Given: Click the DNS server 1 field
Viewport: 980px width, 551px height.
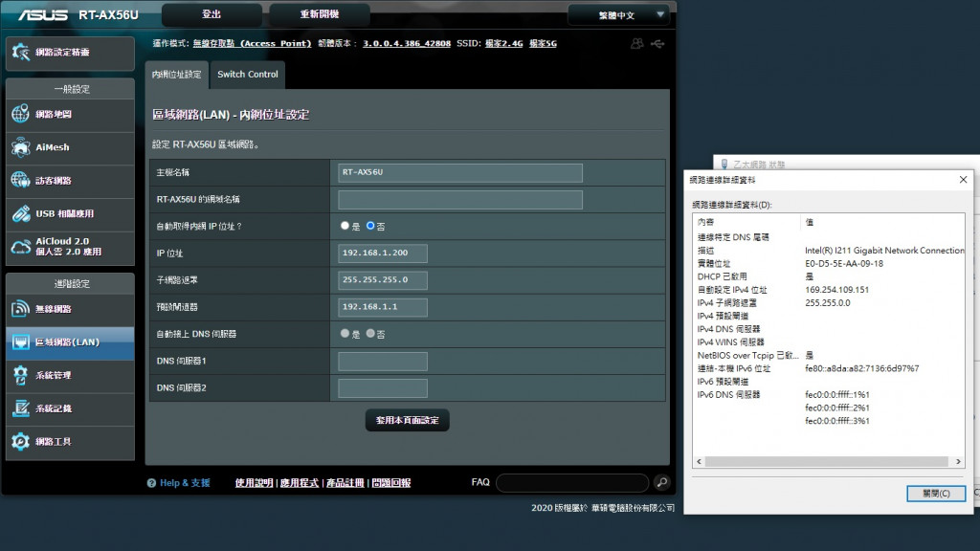Looking at the screenshot, I should (383, 361).
